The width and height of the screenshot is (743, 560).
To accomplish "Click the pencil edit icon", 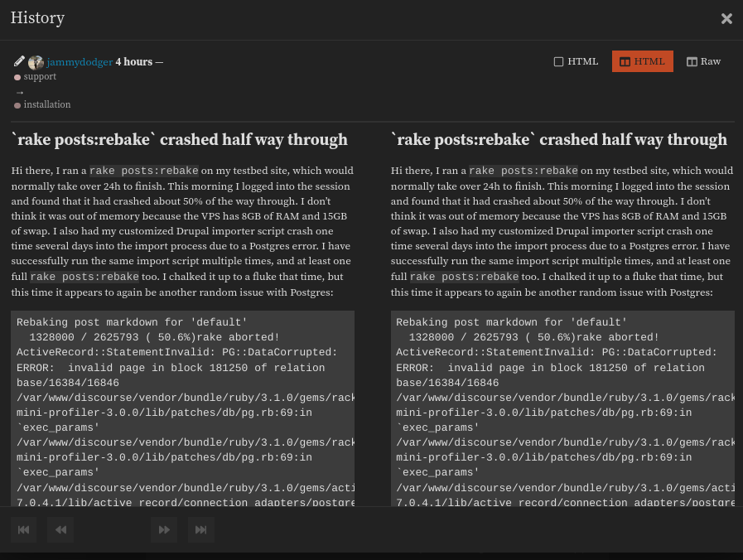I will point(20,61).
